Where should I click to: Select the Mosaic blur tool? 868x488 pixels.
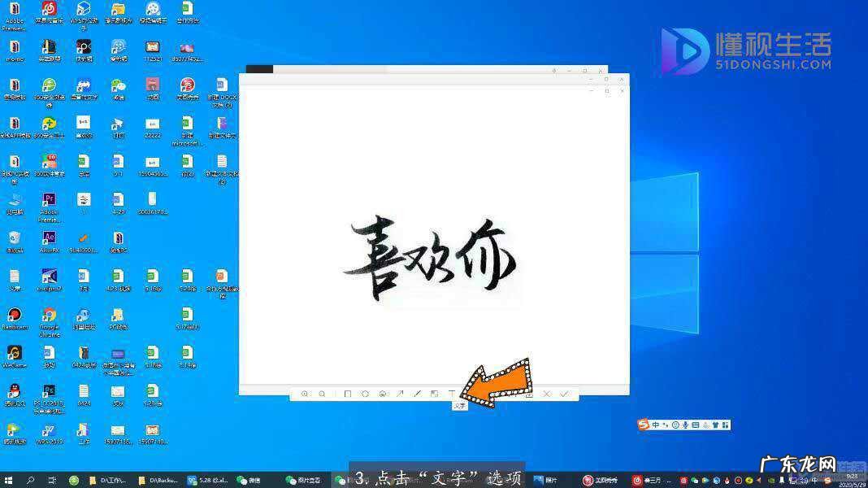pos(434,394)
